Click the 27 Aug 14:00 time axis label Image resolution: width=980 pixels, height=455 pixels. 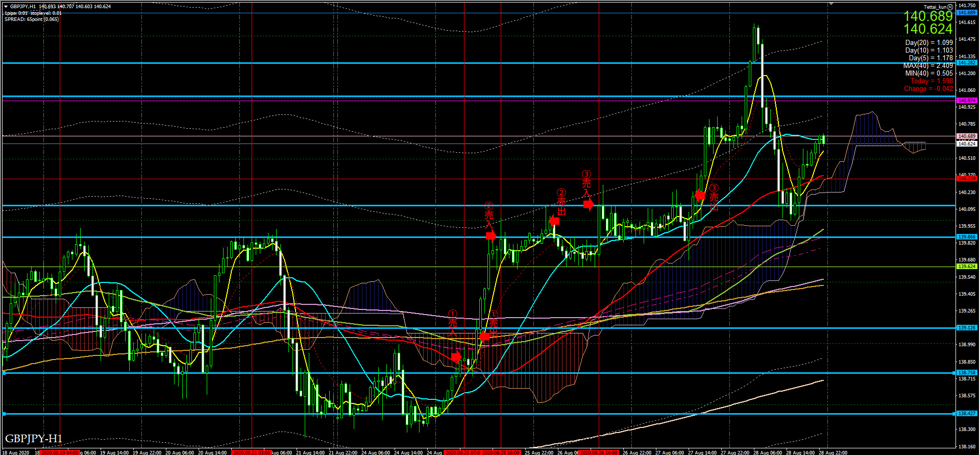tap(702, 452)
